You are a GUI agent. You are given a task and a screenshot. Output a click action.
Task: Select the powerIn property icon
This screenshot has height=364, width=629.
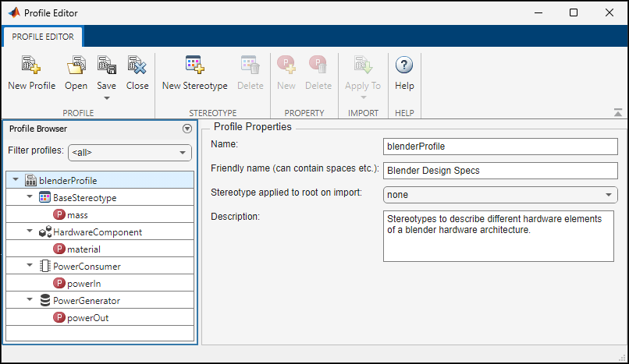(59, 283)
